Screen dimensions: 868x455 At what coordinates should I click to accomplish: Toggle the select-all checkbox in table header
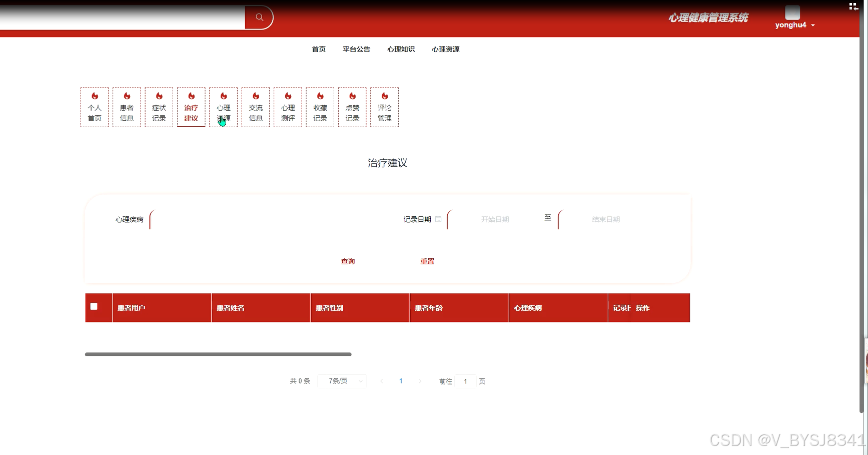pos(94,306)
